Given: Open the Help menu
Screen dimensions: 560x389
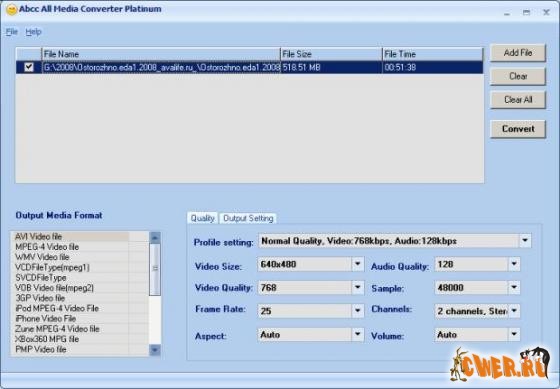Looking at the screenshot, I should coord(33,32).
